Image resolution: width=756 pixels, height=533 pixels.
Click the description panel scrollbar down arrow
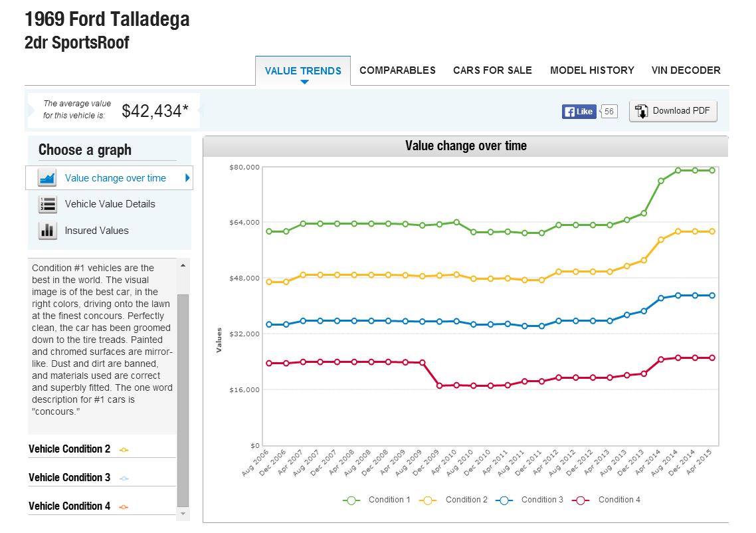pos(183,514)
